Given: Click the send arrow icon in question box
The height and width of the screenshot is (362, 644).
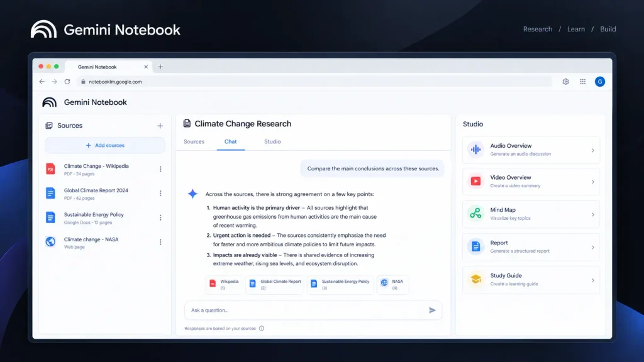Looking at the screenshot, I should click(x=432, y=310).
